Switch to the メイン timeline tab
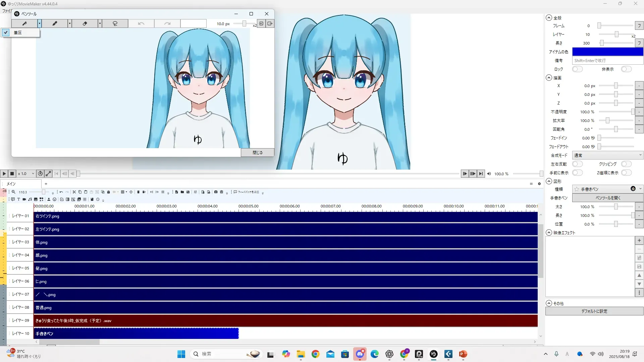The width and height of the screenshot is (644, 362). coord(11,184)
